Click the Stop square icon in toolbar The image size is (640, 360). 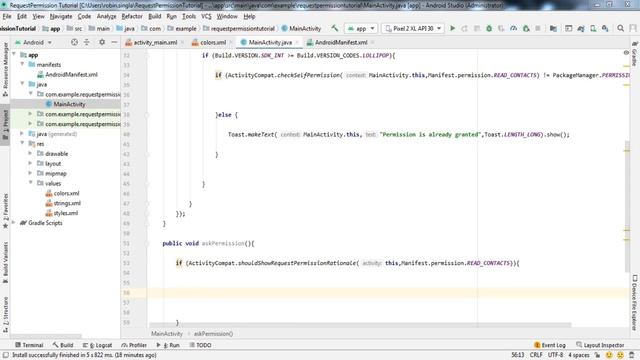[538, 28]
